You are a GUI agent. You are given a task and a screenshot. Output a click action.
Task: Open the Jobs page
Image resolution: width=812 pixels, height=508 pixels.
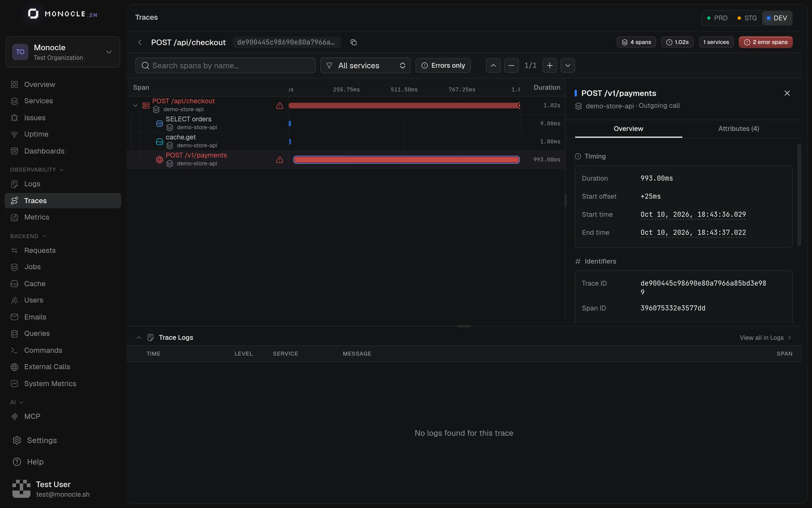coord(63,267)
